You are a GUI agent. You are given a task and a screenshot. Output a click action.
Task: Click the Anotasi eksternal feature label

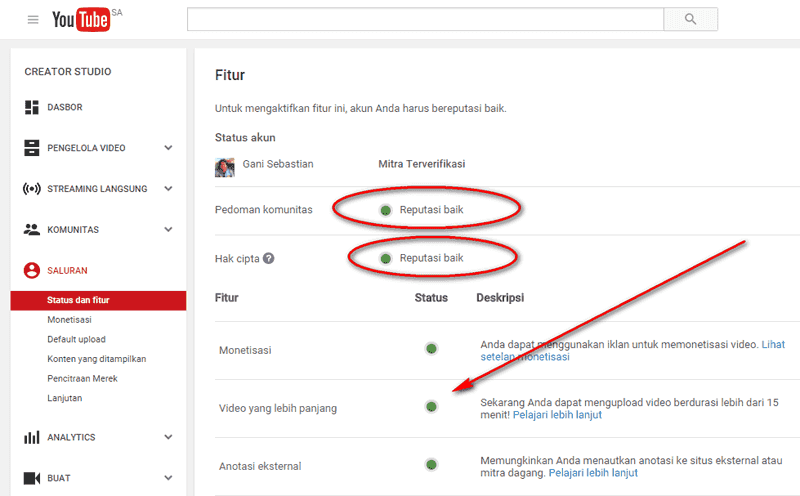(x=260, y=466)
